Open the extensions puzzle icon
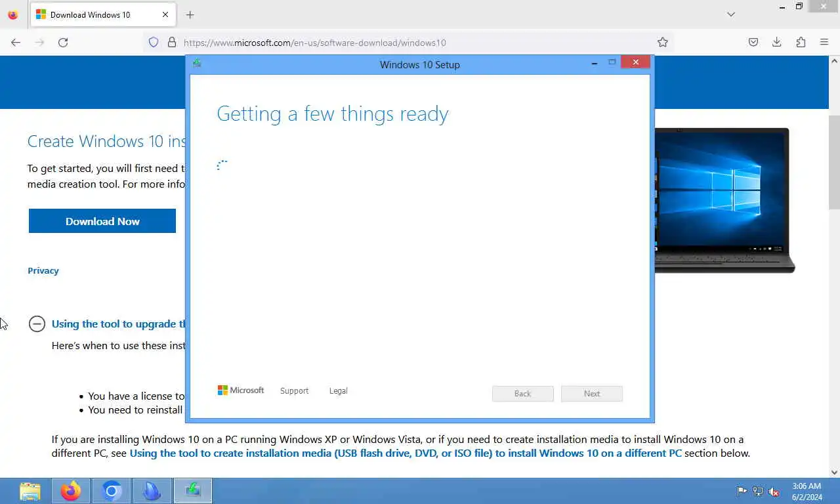Image resolution: width=840 pixels, height=504 pixels. [x=801, y=42]
